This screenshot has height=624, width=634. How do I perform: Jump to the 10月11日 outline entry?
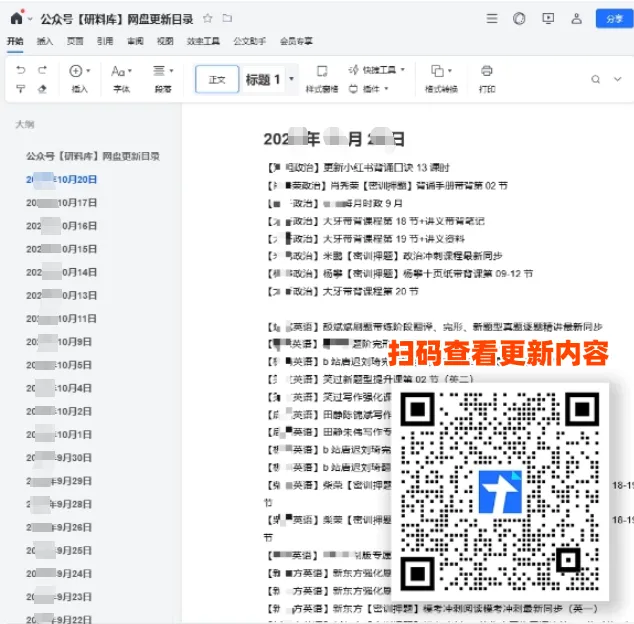click(x=61, y=319)
